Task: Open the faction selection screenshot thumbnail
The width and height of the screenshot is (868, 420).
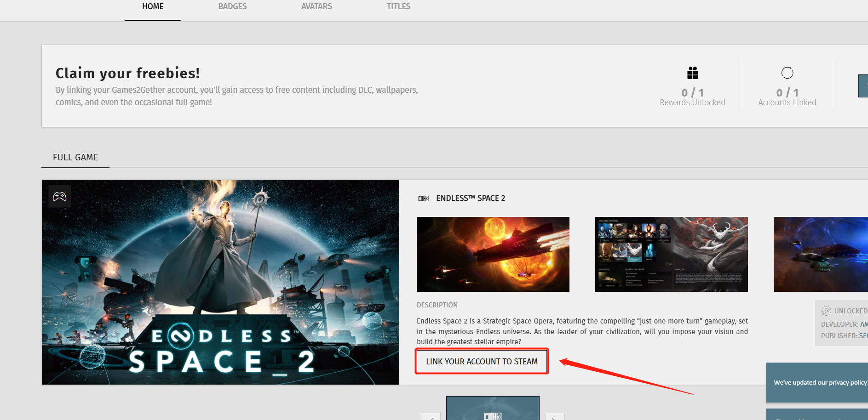Action: pyautogui.click(x=671, y=254)
